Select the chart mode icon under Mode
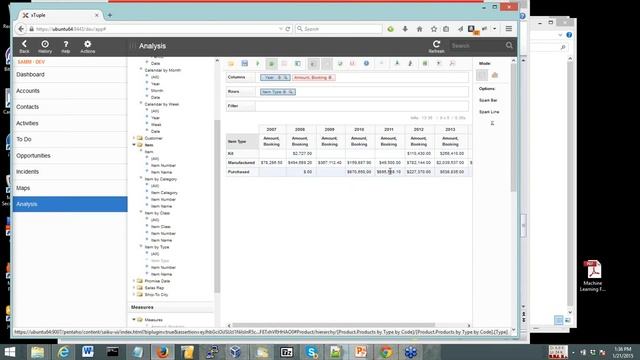Image resolution: width=640 pixels, height=360 pixels. pyautogui.click(x=495, y=75)
